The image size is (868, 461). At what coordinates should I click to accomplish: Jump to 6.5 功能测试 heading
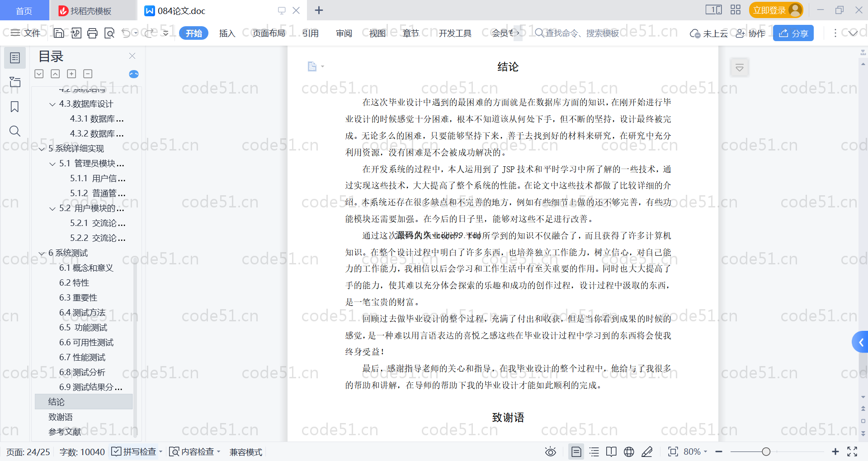(84, 327)
